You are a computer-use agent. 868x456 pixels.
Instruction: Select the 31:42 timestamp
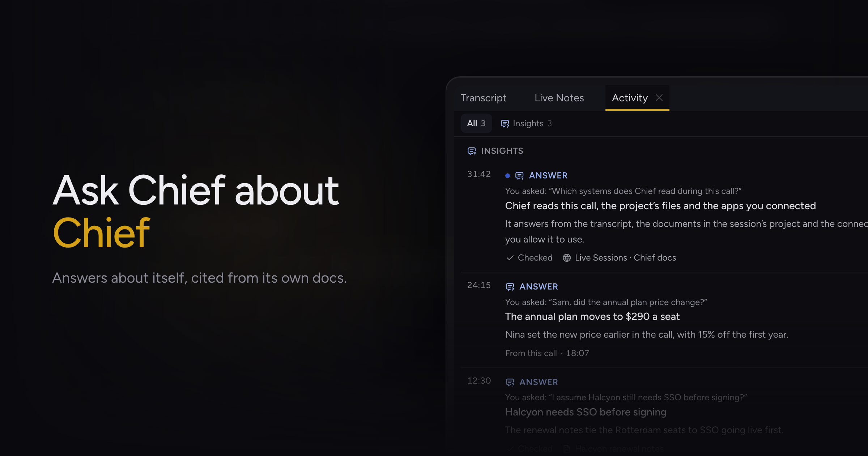(479, 174)
